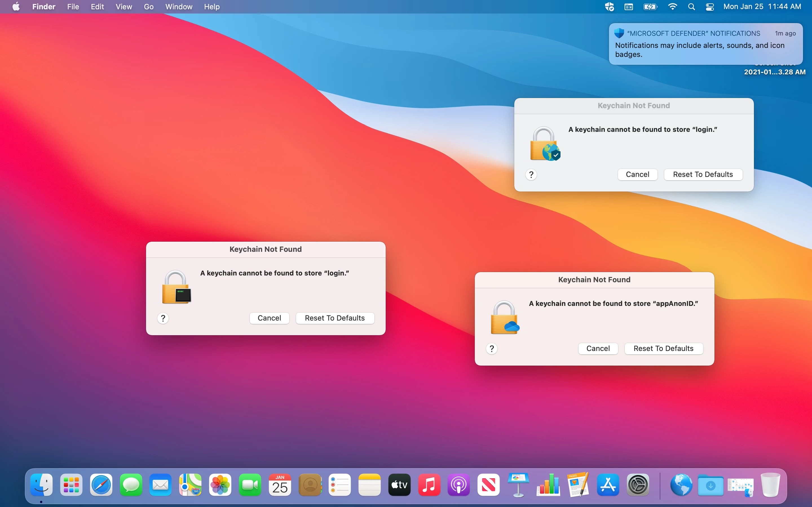
Task: Open System Preferences gear in Dock
Action: [x=637, y=485]
